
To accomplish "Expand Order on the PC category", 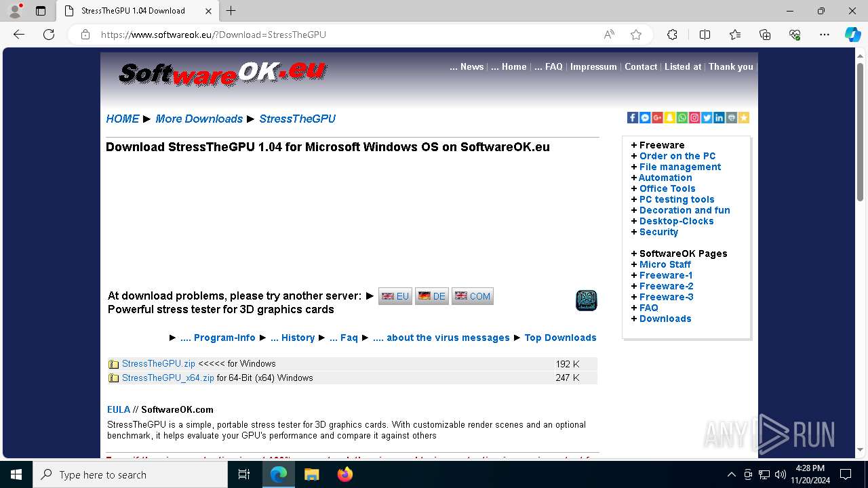I will (x=677, y=156).
